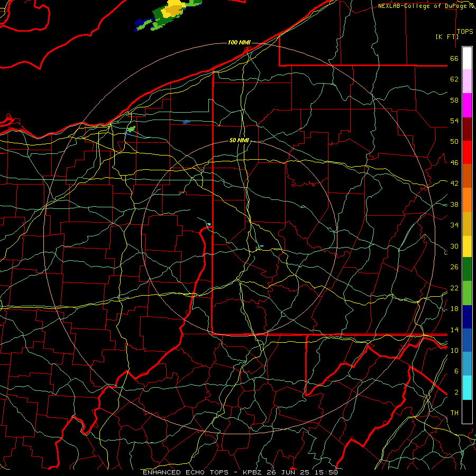Click the bright red legend swatch

pyautogui.click(x=467, y=152)
